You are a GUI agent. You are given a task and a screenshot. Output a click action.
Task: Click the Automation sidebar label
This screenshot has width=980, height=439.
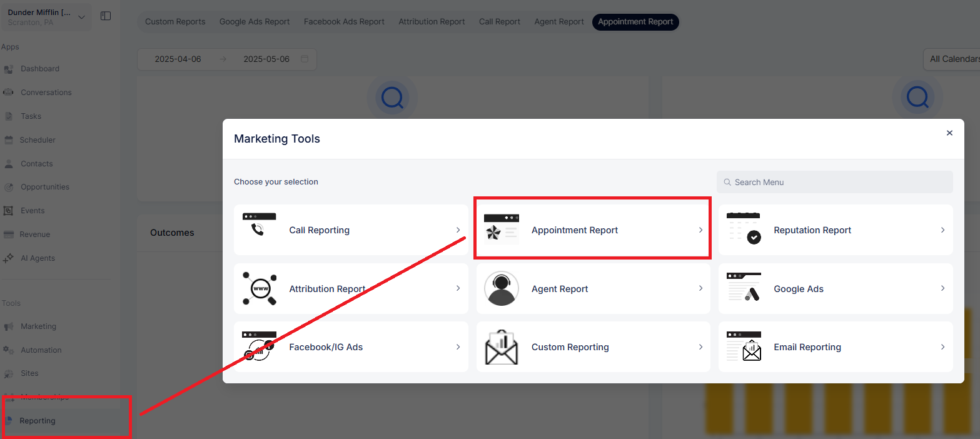(x=41, y=350)
